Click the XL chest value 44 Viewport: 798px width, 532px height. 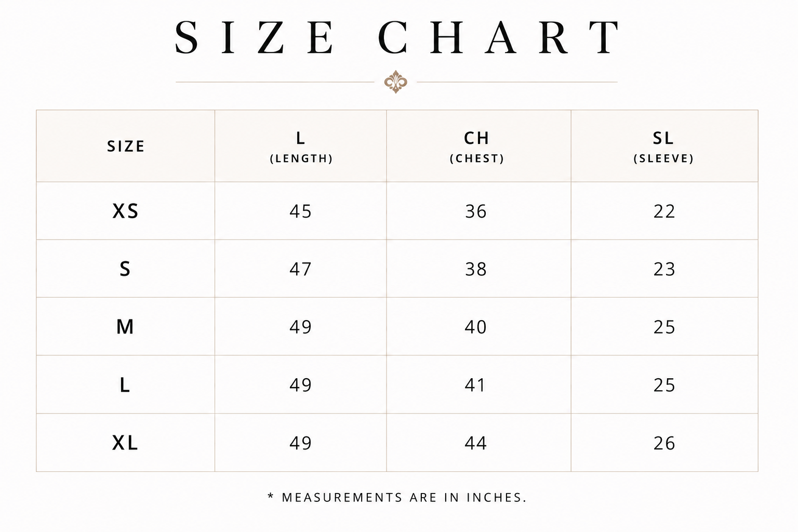coord(475,443)
